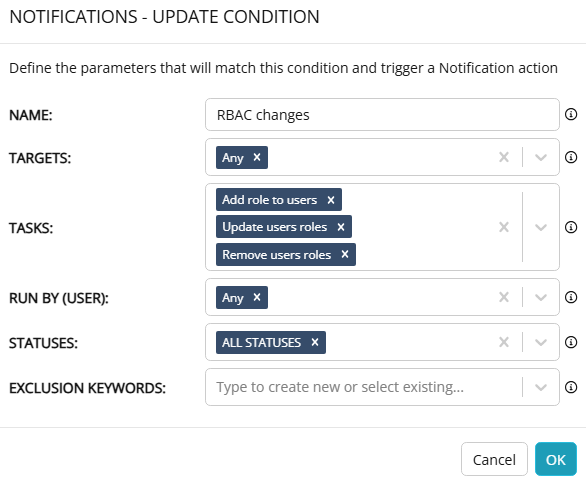Expand the Exclusion Keywords dropdown
This screenshot has width=586, height=485.
point(541,387)
